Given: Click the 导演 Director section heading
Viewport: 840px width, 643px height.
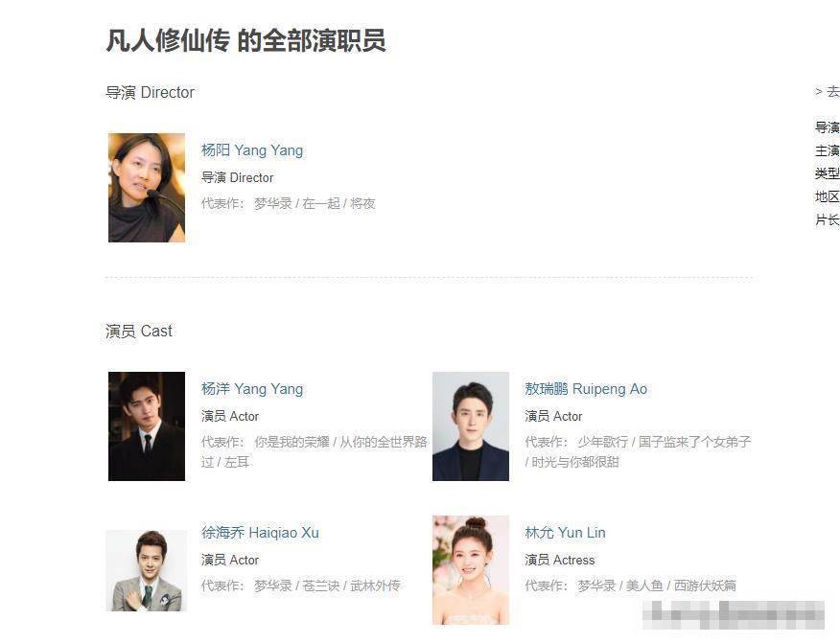Looking at the screenshot, I should tap(150, 93).
